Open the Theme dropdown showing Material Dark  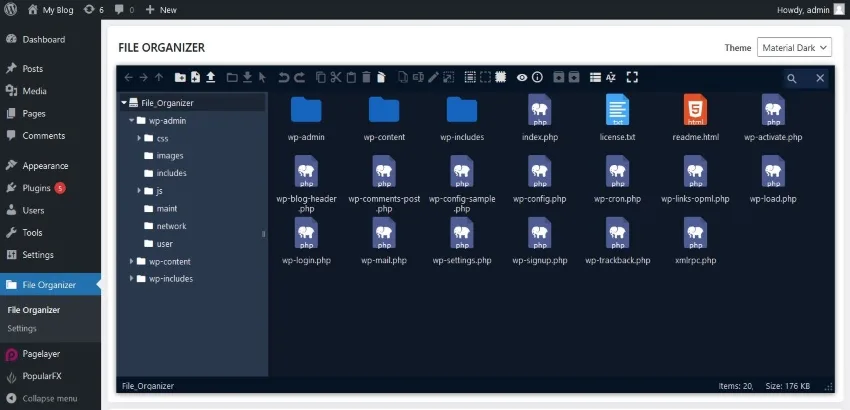pos(794,48)
